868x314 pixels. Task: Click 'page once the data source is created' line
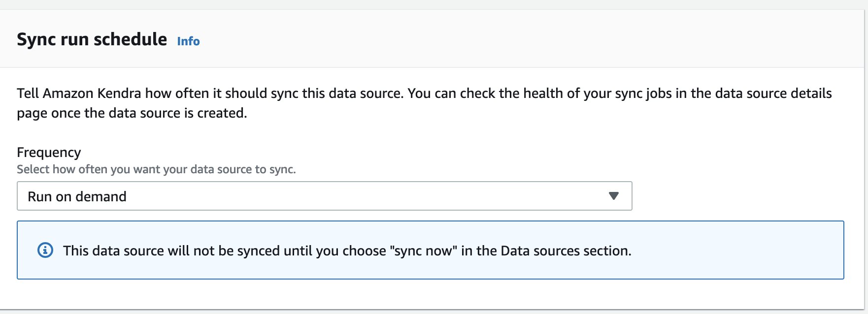click(132, 113)
